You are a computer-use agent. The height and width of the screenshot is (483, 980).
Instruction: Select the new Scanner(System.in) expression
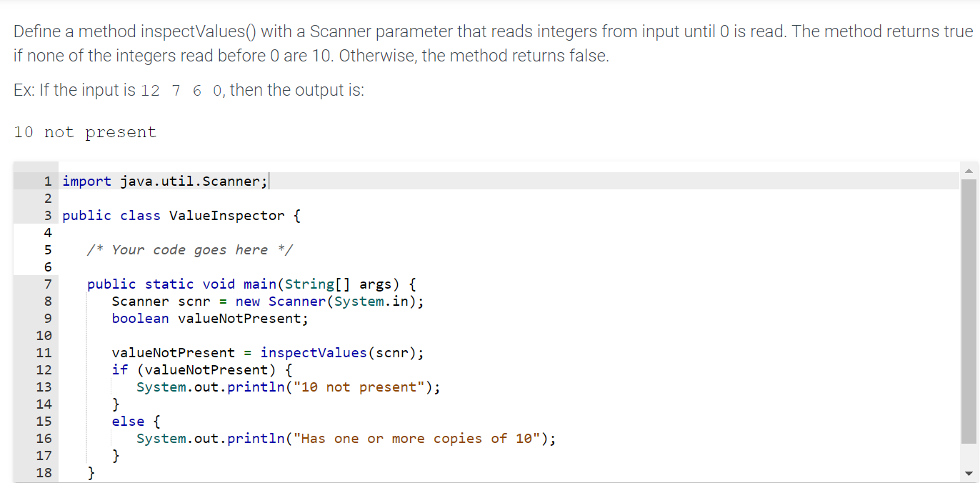tap(328, 301)
